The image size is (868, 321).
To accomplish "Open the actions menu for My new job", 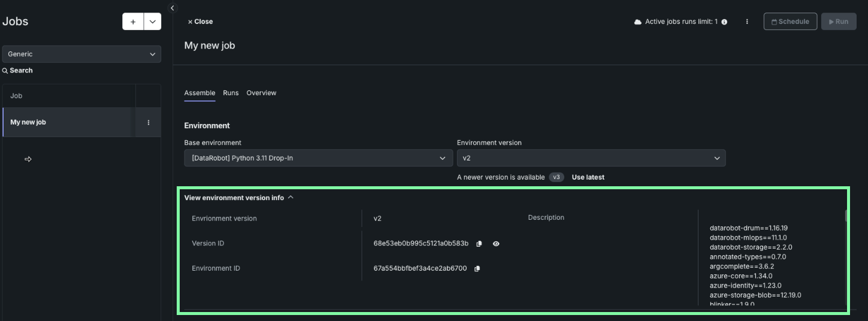I will tap(149, 122).
